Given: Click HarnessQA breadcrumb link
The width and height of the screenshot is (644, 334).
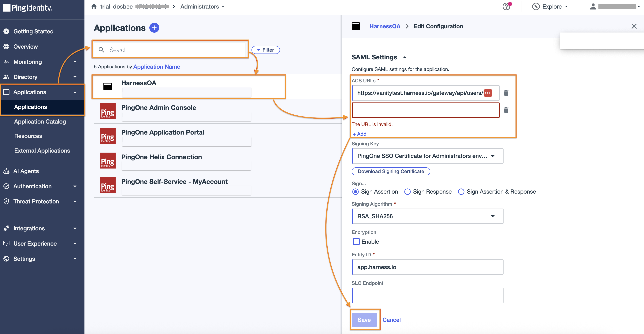Looking at the screenshot, I should click(x=385, y=26).
